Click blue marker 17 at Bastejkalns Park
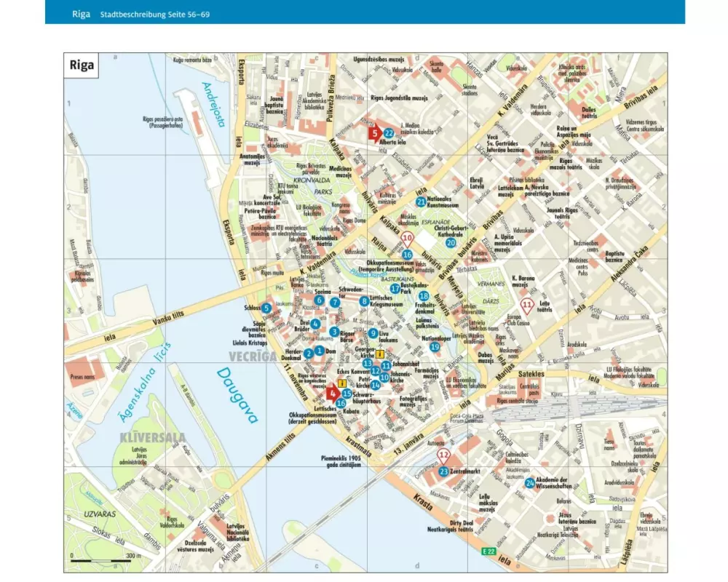 [x=395, y=288]
